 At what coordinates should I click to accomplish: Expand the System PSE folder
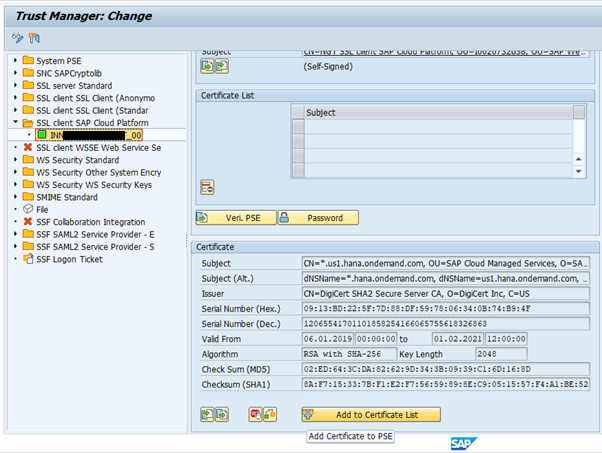point(15,61)
